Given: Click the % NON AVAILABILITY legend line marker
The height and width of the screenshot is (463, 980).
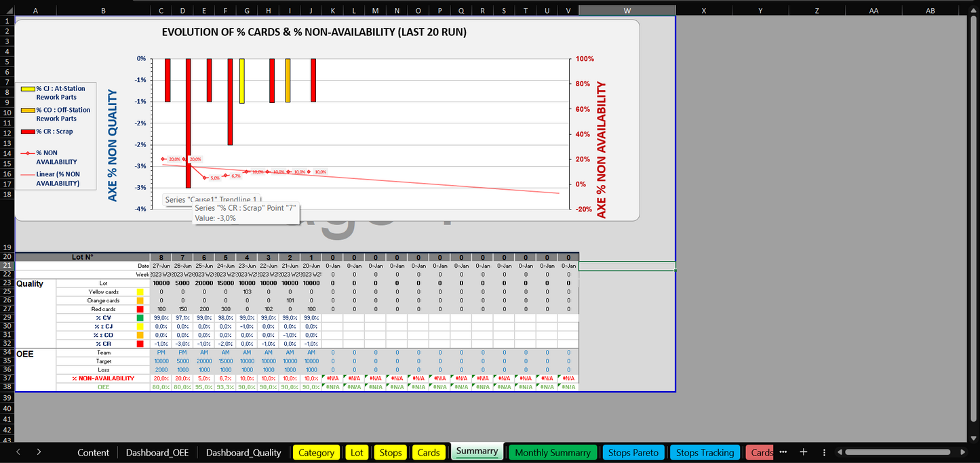Looking at the screenshot, I should click(28, 153).
